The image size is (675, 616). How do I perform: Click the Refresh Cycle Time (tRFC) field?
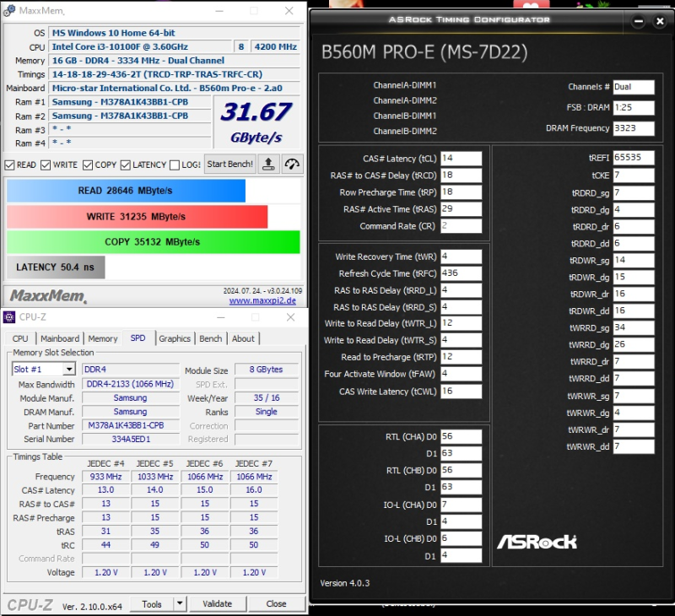461,273
